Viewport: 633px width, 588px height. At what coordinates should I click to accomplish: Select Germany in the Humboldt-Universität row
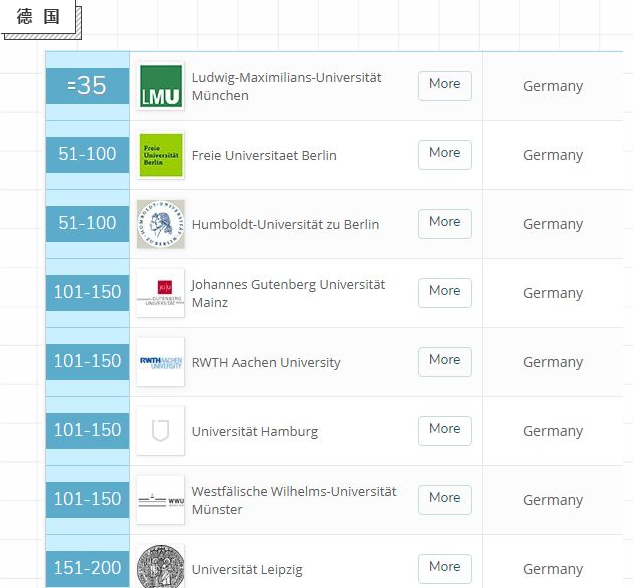click(x=553, y=224)
